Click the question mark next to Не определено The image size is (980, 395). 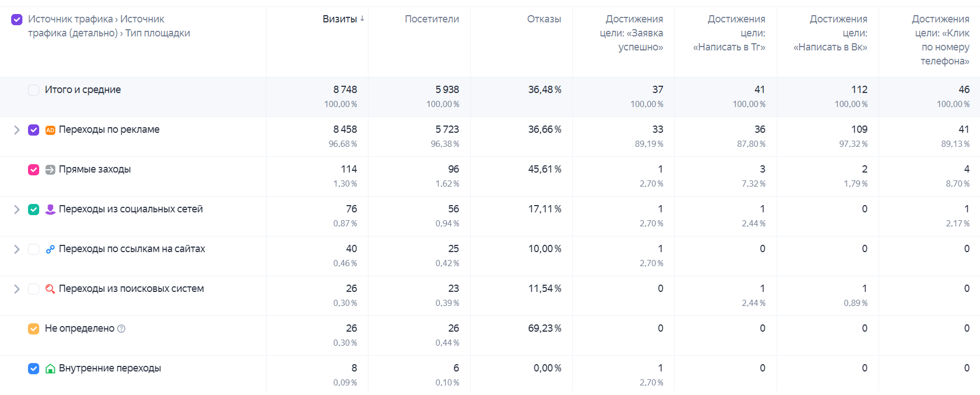pyautogui.click(x=122, y=329)
